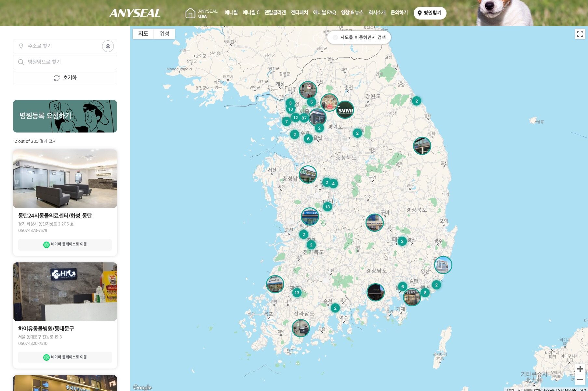Click 병원명으로 찾기 search input
The image size is (588, 391).
coord(65,62)
